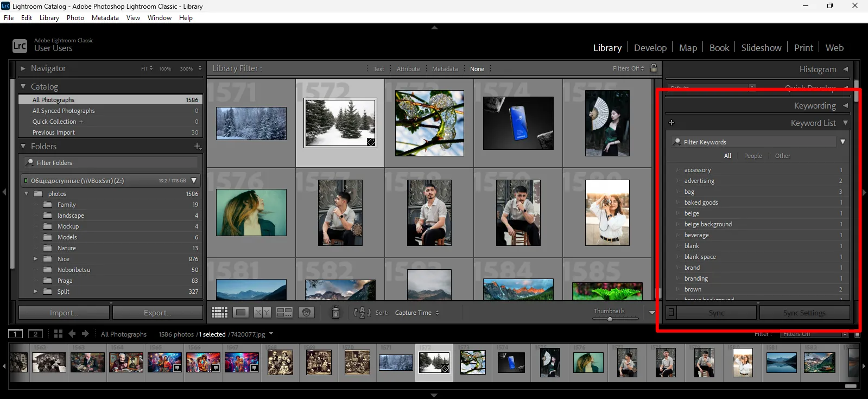
Task: Collapse the Folders panel
Action: [23, 146]
